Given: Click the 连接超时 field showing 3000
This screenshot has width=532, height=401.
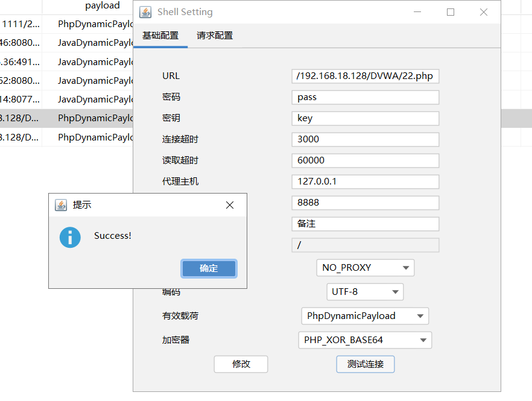Looking at the screenshot, I should coord(365,139).
